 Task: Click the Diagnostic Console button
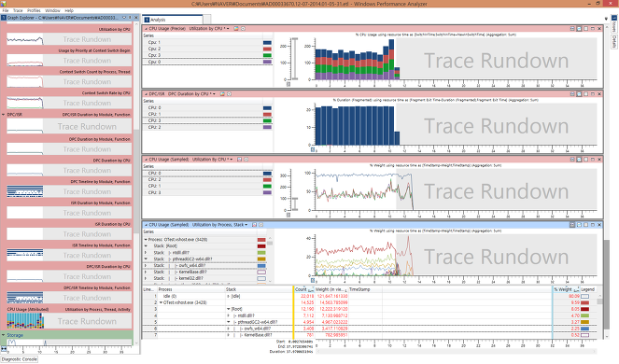[20, 359]
